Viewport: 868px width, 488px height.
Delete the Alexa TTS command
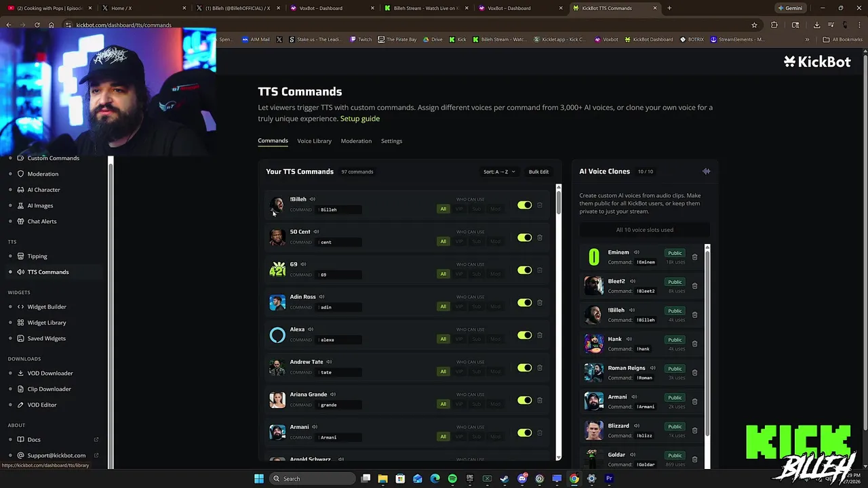point(540,335)
